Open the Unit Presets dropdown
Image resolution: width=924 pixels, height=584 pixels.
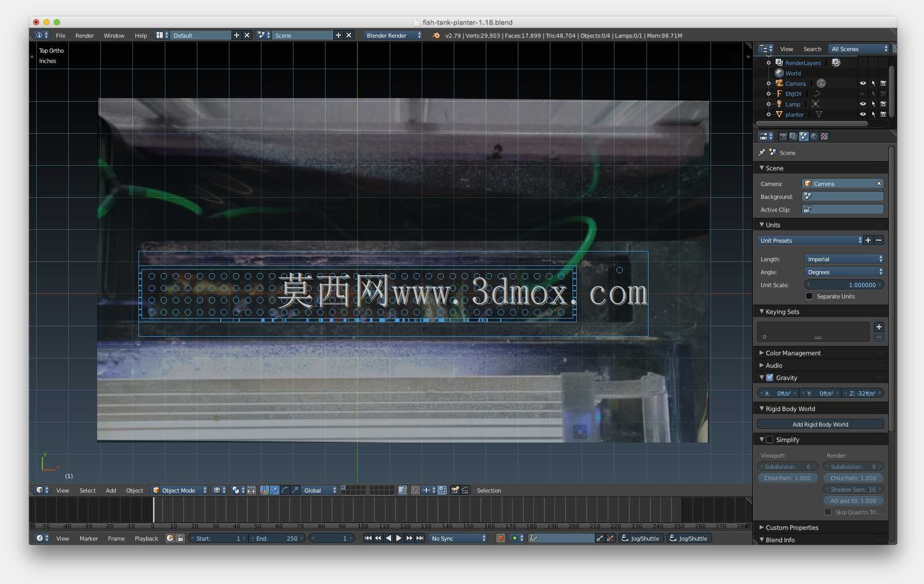[810, 240]
